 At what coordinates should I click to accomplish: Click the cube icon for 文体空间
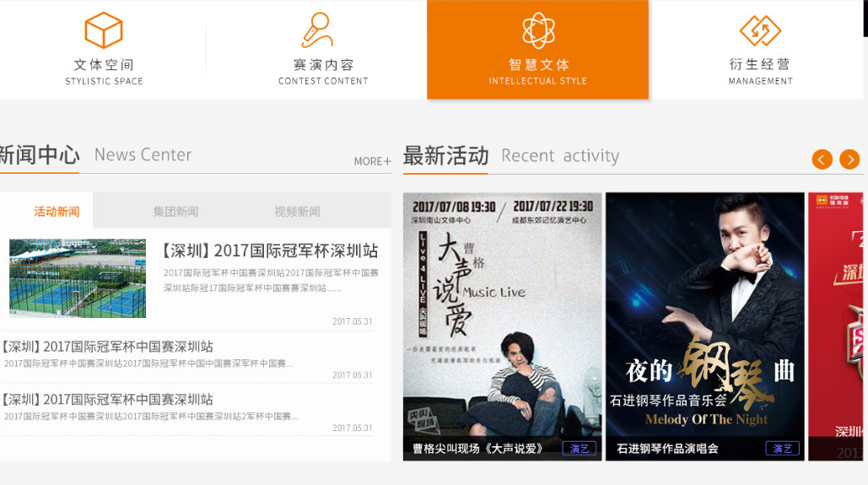tap(104, 30)
